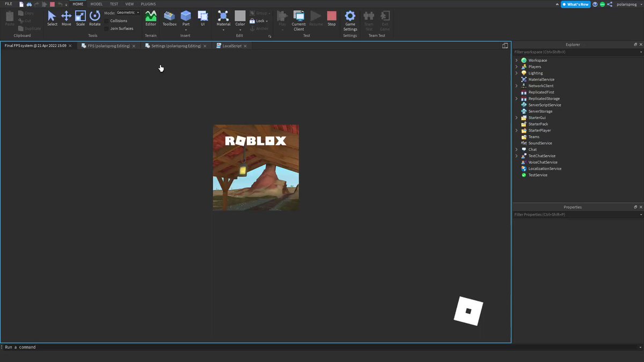Image resolution: width=644 pixels, height=362 pixels.
Task: Activate the Rotate tool
Action: [95, 18]
